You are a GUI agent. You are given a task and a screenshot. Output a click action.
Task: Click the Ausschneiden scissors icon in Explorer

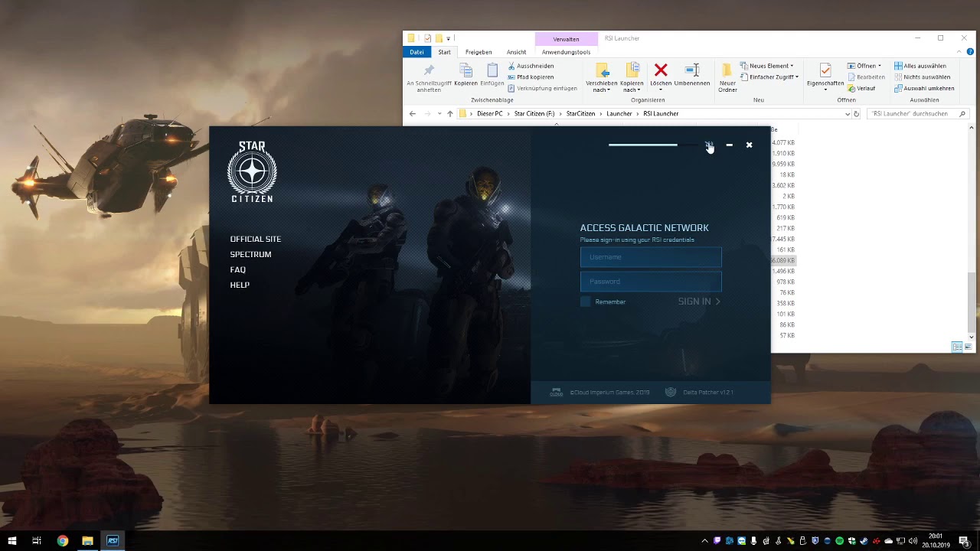(511, 66)
